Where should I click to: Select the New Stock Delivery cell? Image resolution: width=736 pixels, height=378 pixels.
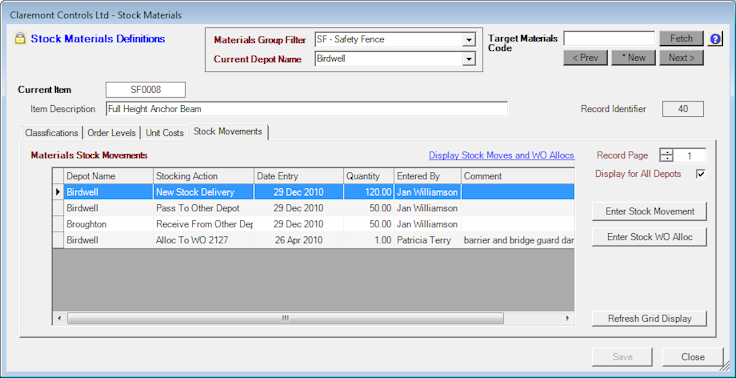(x=204, y=192)
